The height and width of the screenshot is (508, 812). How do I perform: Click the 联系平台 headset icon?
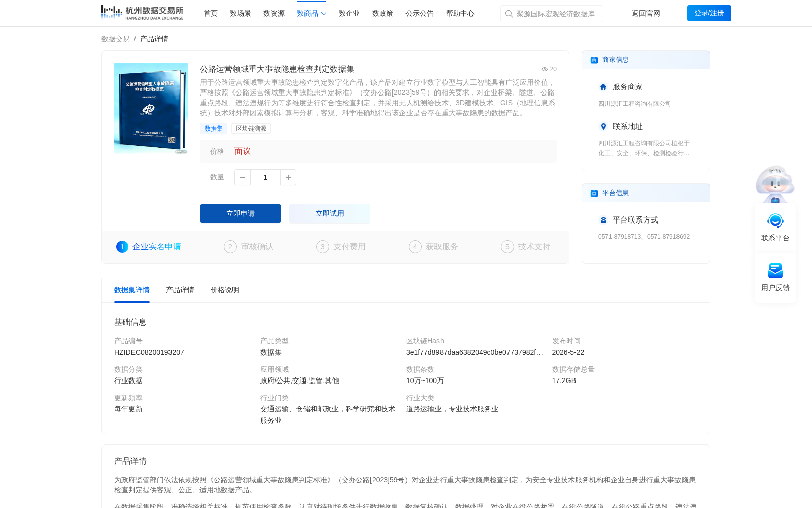[x=775, y=221]
